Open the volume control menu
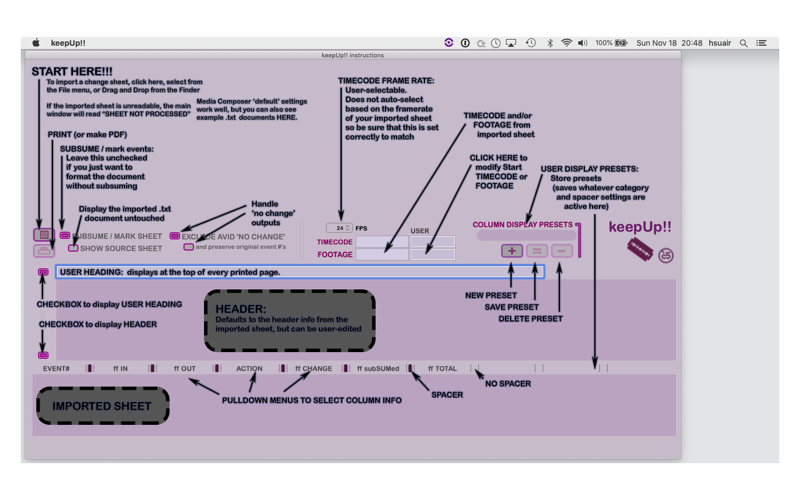The image size is (800, 500). 583,43
